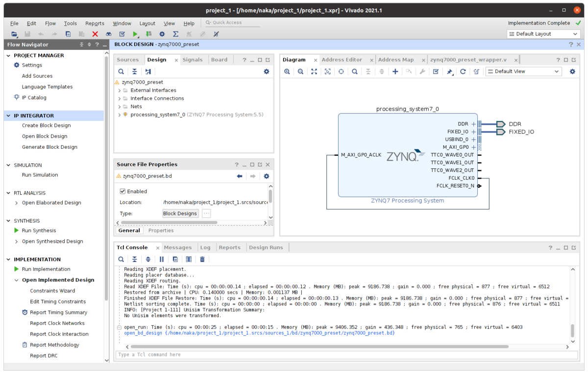588x374 pixels.
Task: Click the ZYNQ7 Processing System block
Action: point(408,156)
